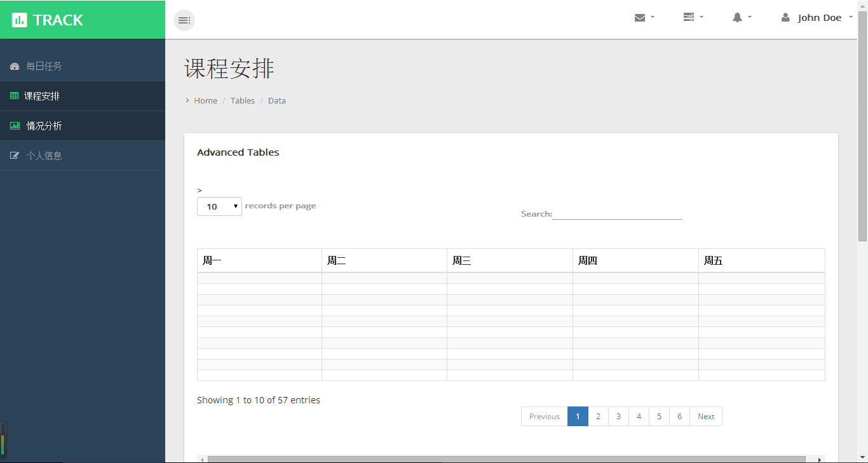This screenshot has width=868, height=463.
Task: Open the envelope messages icon
Action: (x=640, y=18)
